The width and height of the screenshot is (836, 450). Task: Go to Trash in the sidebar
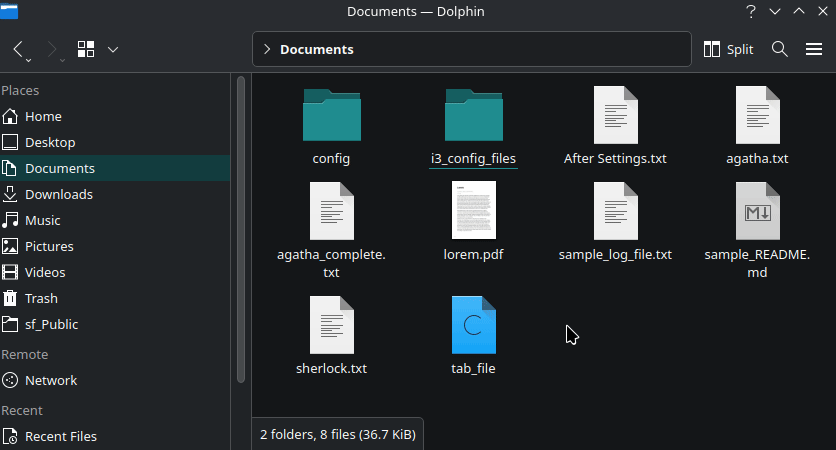click(41, 298)
